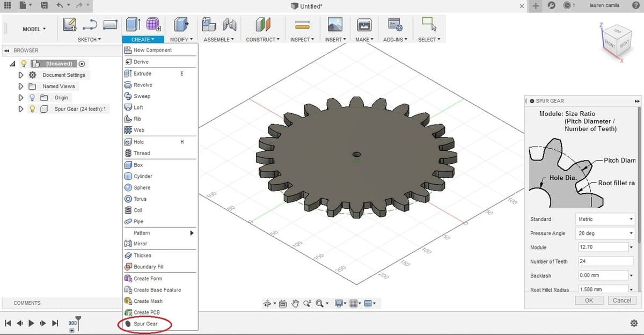This screenshot has width=644, height=335.
Task: Jump to the timeline start
Action: pyautogui.click(x=8, y=323)
